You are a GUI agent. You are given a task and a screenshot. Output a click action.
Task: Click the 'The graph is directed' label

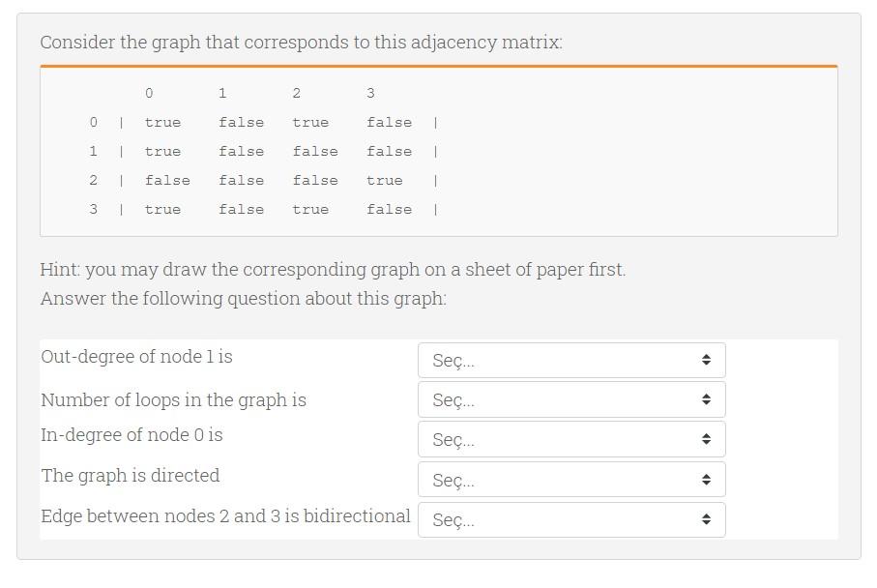pos(130,476)
